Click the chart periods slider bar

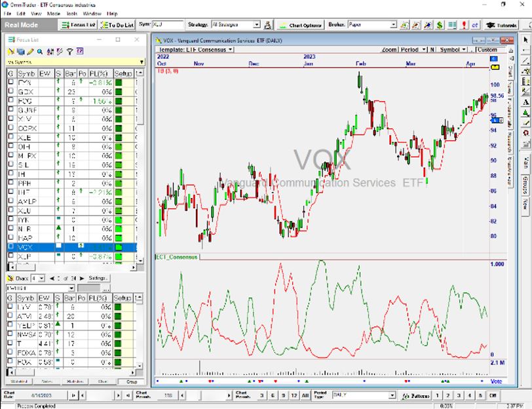coord(206,395)
